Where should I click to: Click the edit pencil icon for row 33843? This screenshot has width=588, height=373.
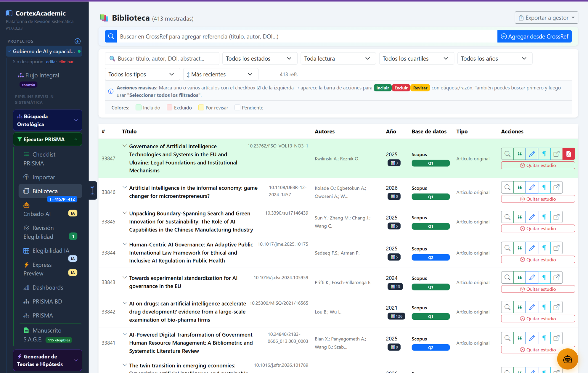532,277
